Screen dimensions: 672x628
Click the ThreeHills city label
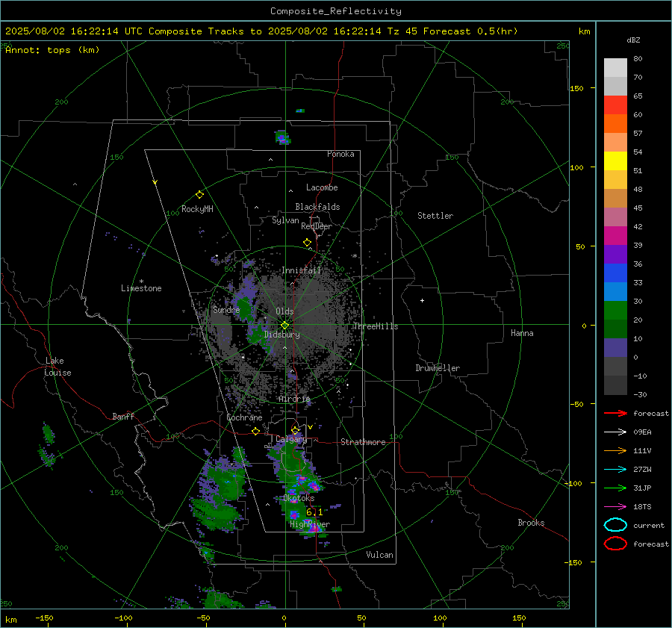click(376, 326)
